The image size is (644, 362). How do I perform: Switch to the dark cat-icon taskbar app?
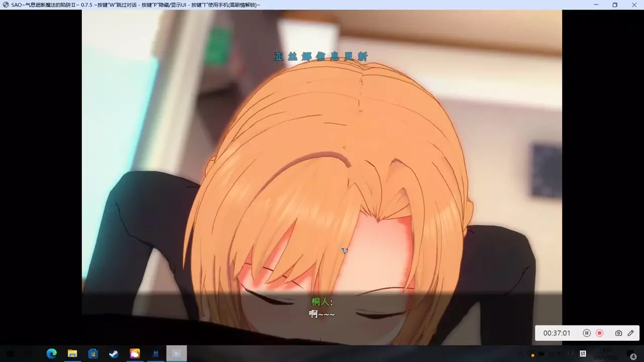(155, 353)
